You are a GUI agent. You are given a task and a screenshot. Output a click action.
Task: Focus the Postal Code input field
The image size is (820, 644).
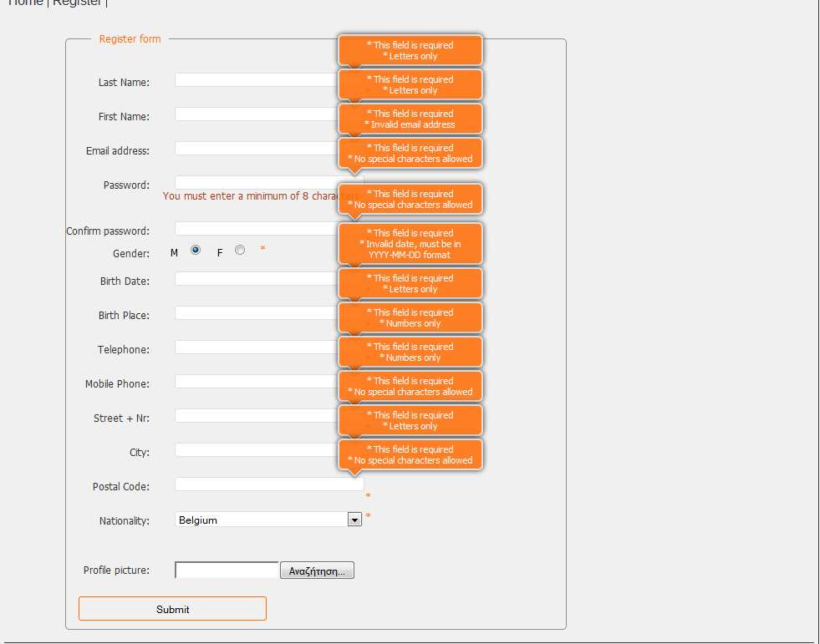tap(269, 484)
